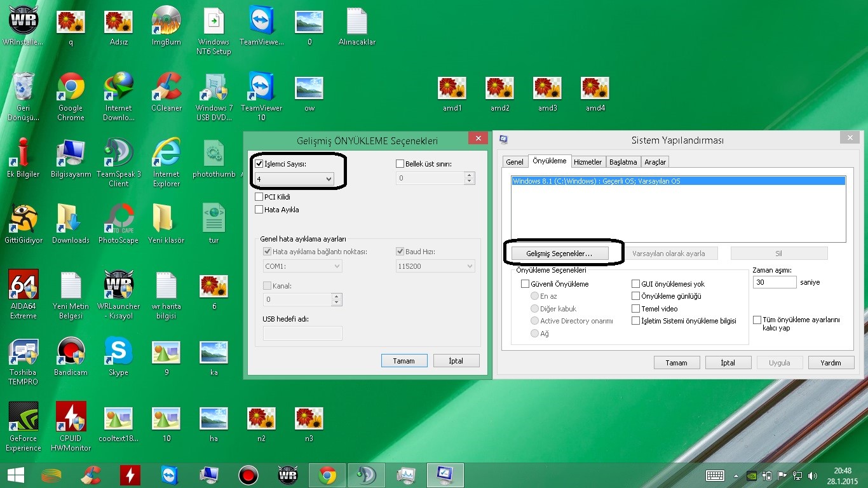The width and height of the screenshot is (868, 488).
Task: Click the Gelişmiş Seçenekler button
Action: click(x=559, y=254)
